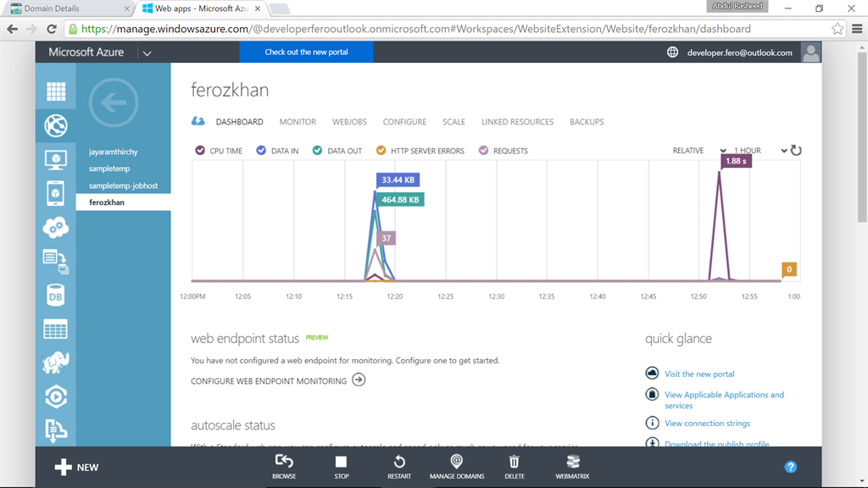Toggle the Requests metric checkbox
The image size is (868, 488).
point(484,150)
